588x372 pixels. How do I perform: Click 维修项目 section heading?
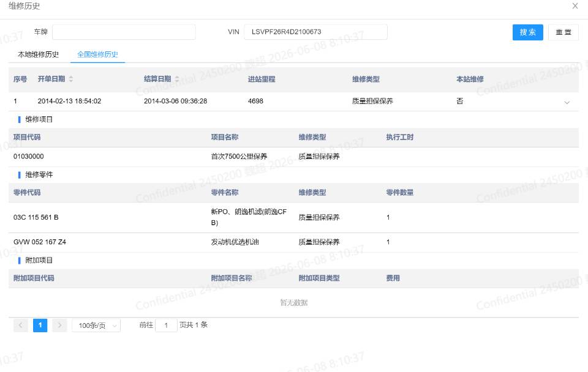(x=39, y=119)
